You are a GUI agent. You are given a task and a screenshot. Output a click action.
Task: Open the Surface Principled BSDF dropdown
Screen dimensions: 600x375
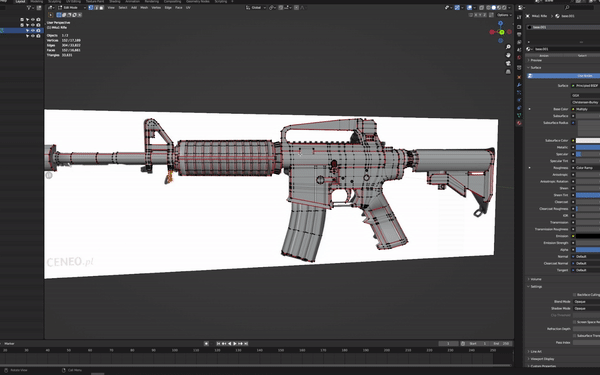[585, 86]
